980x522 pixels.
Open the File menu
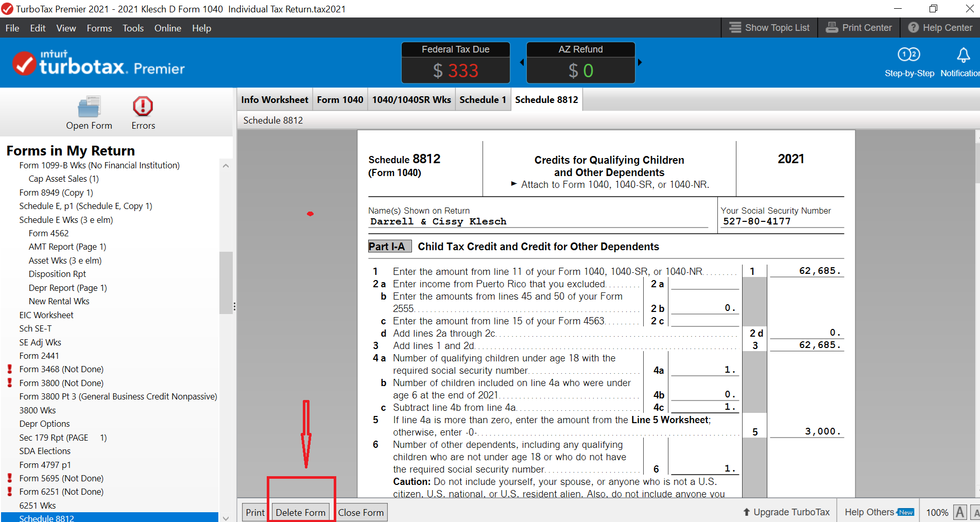12,28
